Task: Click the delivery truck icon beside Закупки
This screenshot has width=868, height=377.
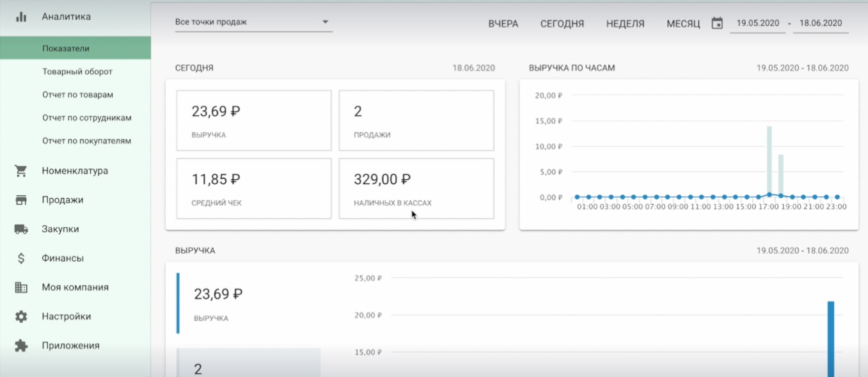Action: pyautogui.click(x=21, y=229)
